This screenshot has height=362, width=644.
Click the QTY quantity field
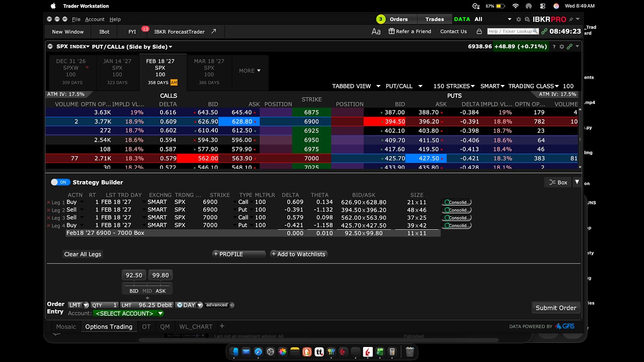click(104, 305)
